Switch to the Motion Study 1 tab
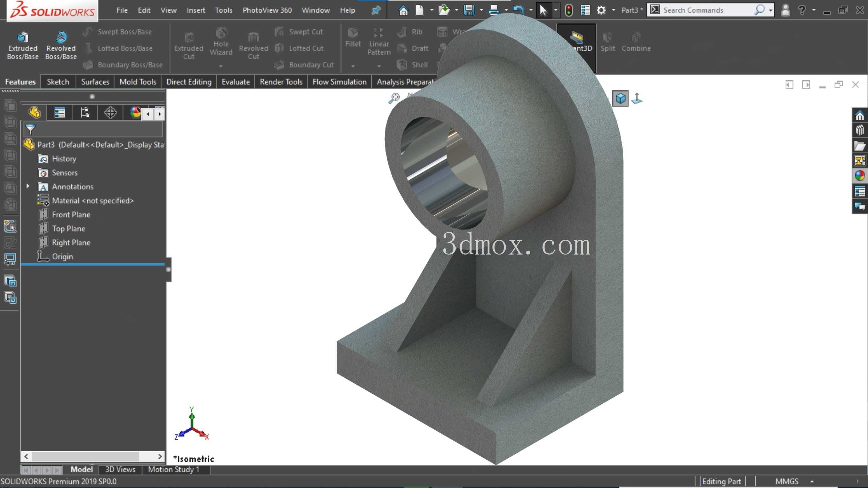 pos(174,469)
